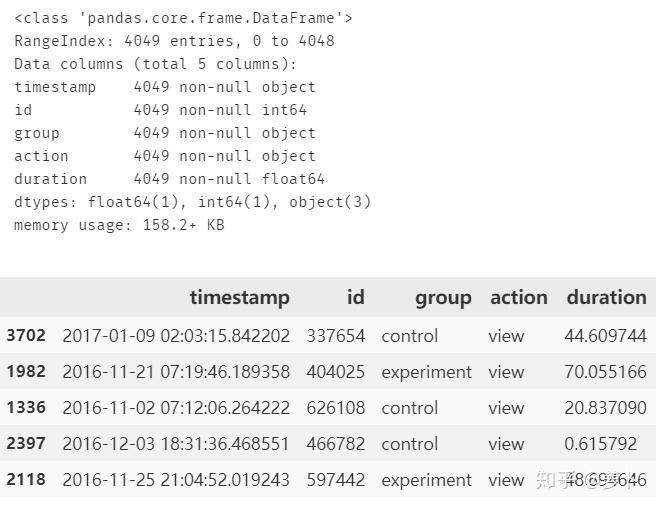Click the timestamp column header
Viewport: 656px width, 509px height.
click(239, 297)
